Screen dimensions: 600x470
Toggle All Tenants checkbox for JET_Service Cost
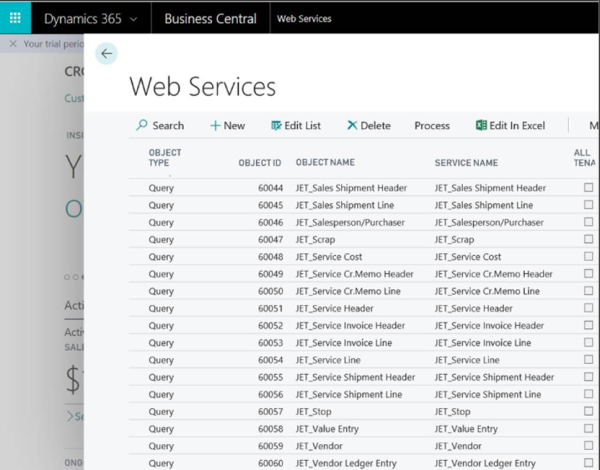[589, 256]
